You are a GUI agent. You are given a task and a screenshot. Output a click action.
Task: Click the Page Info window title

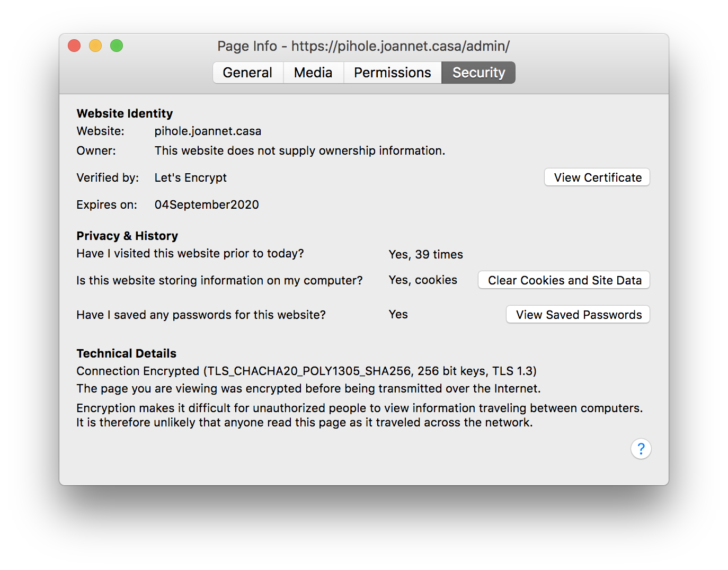[363, 46]
